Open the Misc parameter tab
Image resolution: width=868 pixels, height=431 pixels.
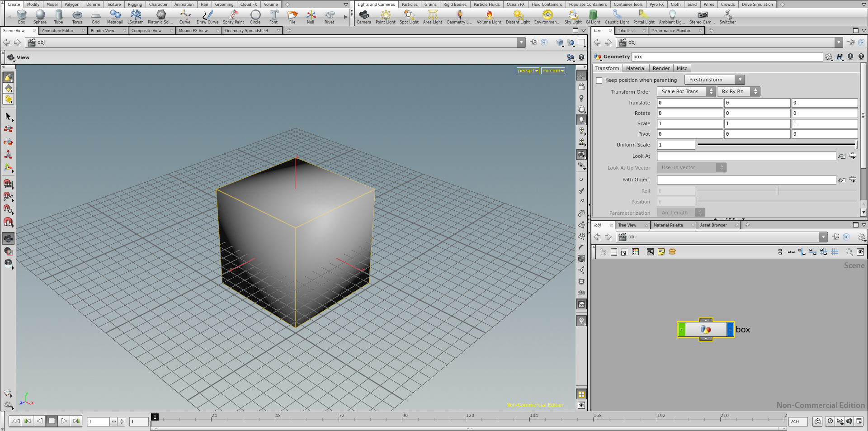pyautogui.click(x=682, y=68)
